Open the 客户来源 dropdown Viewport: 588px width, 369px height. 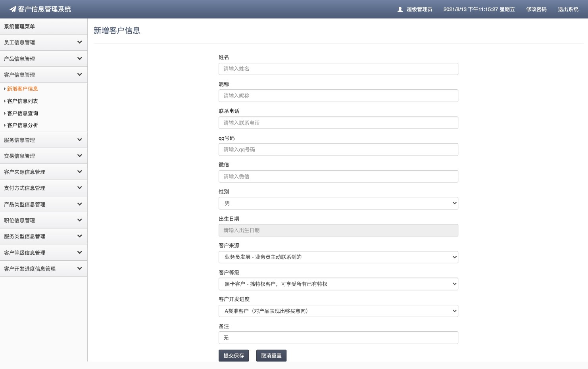coord(338,257)
